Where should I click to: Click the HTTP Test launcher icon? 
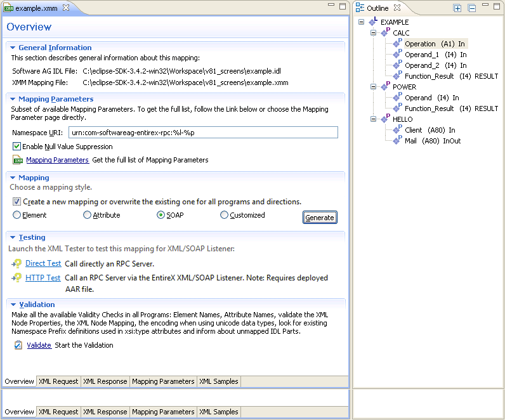[x=16, y=278]
